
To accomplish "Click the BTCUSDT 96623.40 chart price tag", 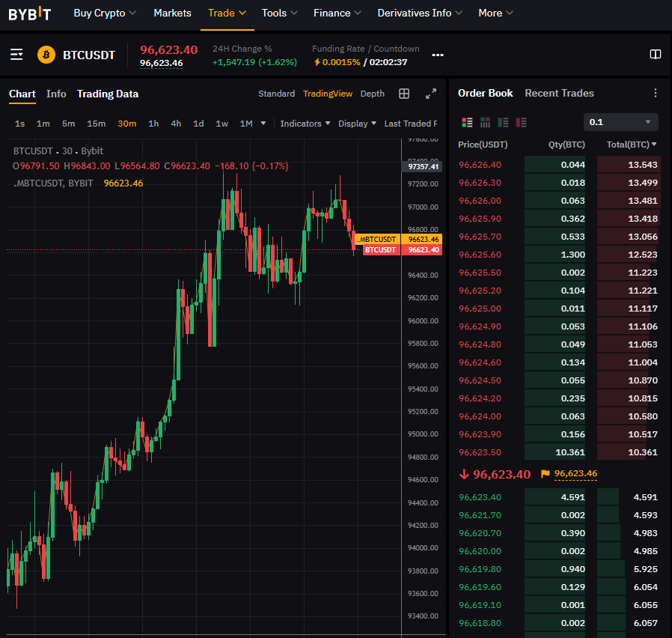I will [x=403, y=250].
